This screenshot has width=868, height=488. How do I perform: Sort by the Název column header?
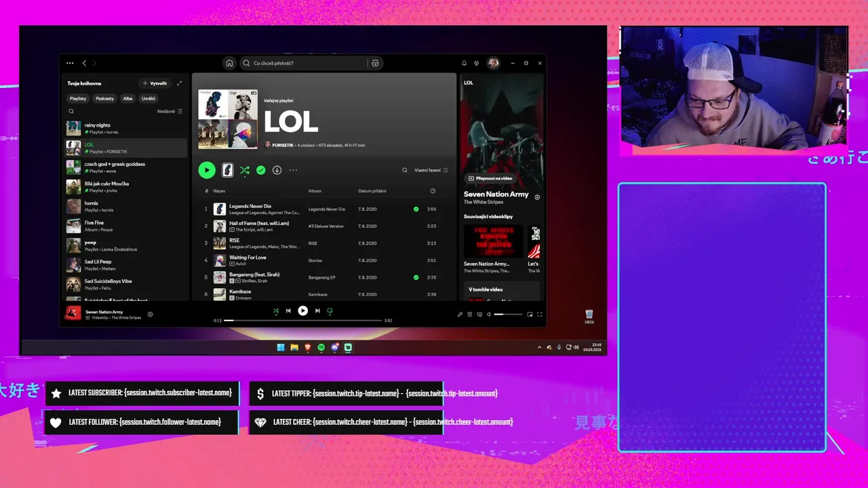click(219, 191)
